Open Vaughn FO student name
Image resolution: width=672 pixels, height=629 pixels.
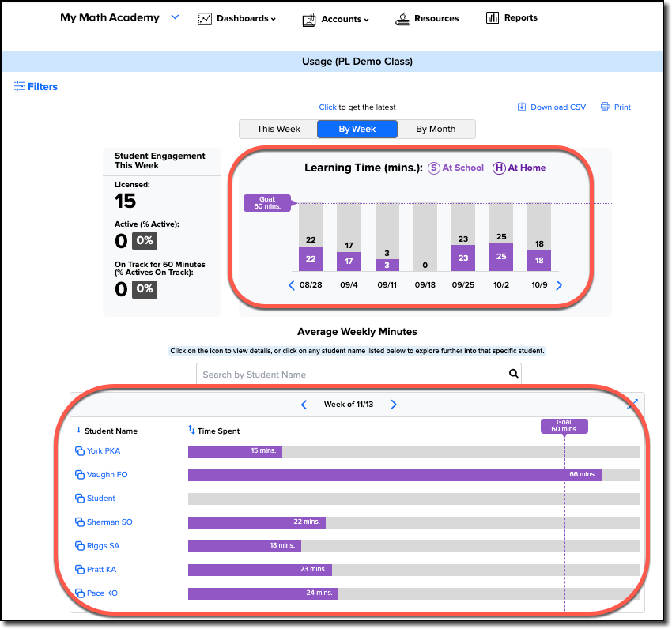coord(108,475)
